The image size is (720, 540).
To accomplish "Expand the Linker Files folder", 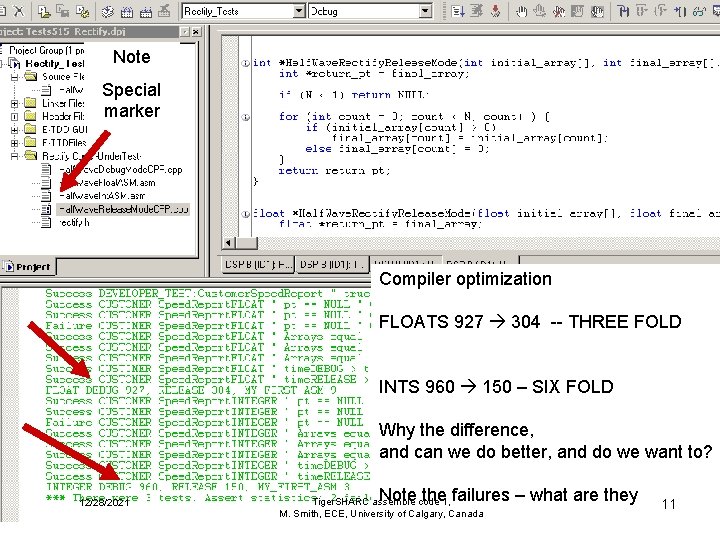I will [14, 104].
